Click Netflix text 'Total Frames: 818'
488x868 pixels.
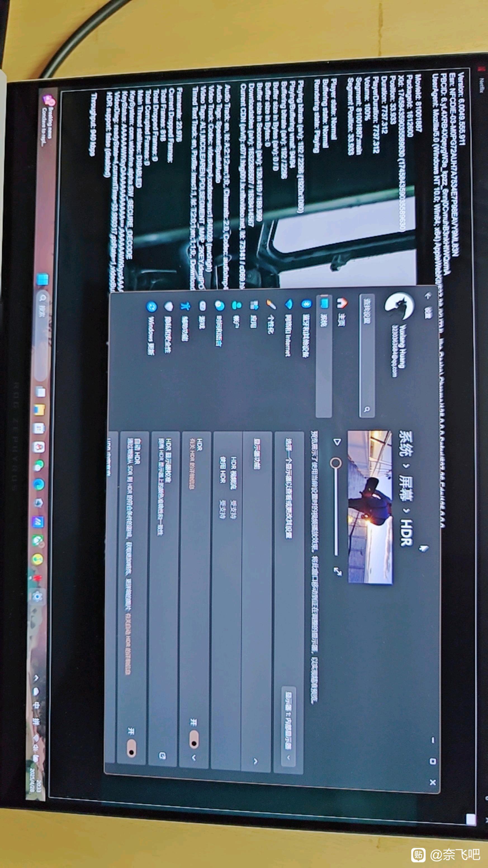(163, 115)
